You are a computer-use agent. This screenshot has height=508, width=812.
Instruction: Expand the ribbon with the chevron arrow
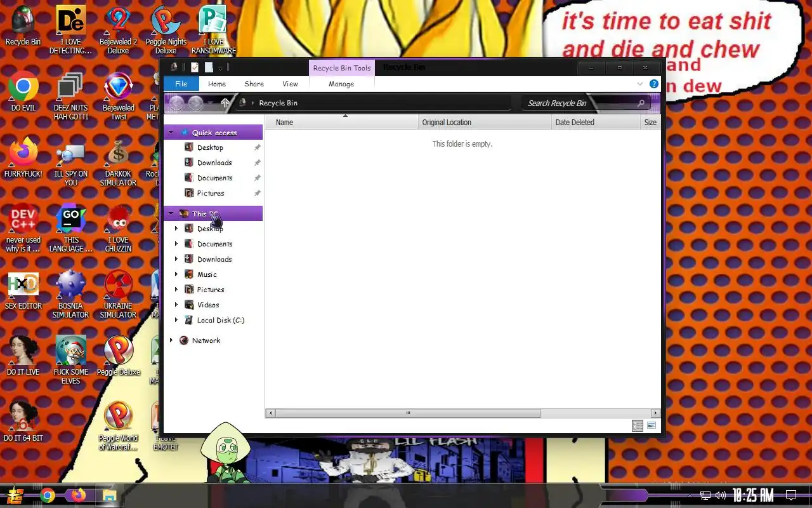pyautogui.click(x=640, y=84)
